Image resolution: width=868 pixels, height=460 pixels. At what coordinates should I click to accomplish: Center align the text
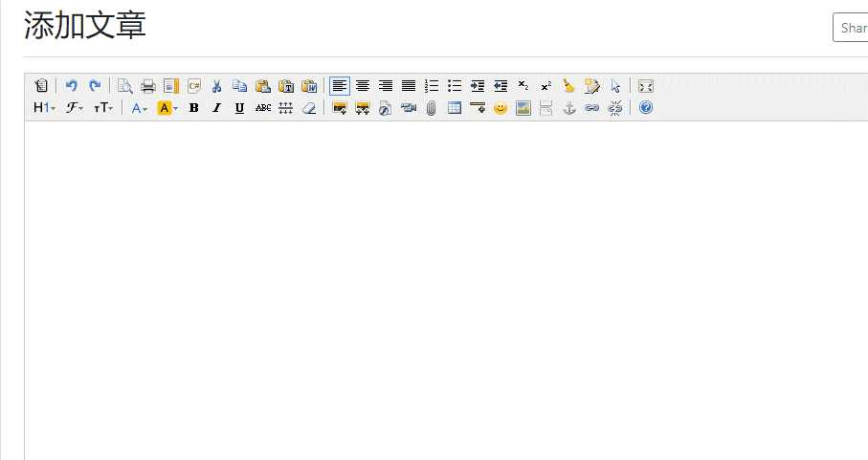(363, 86)
